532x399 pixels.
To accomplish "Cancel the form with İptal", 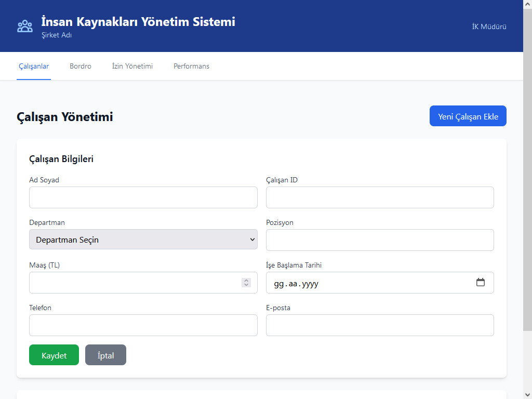I will point(105,355).
